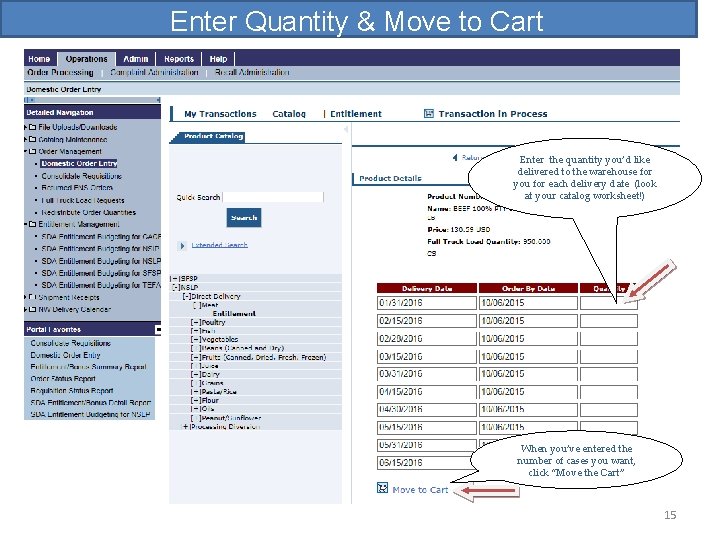Open Consolidate Requisitions in navigation tree
The height and width of the screenshot is (540, 720).
(81, 176)
